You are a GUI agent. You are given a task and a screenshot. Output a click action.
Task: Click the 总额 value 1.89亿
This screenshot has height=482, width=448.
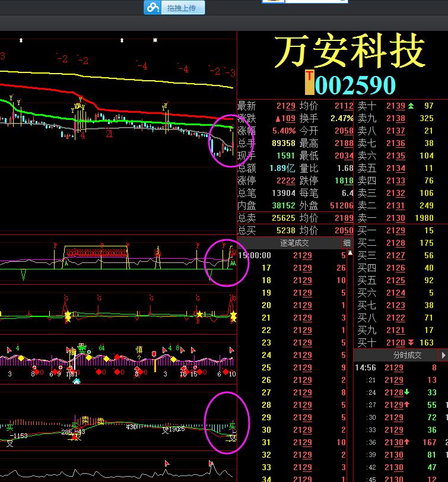pyautogui.click(x=282, y=168)
